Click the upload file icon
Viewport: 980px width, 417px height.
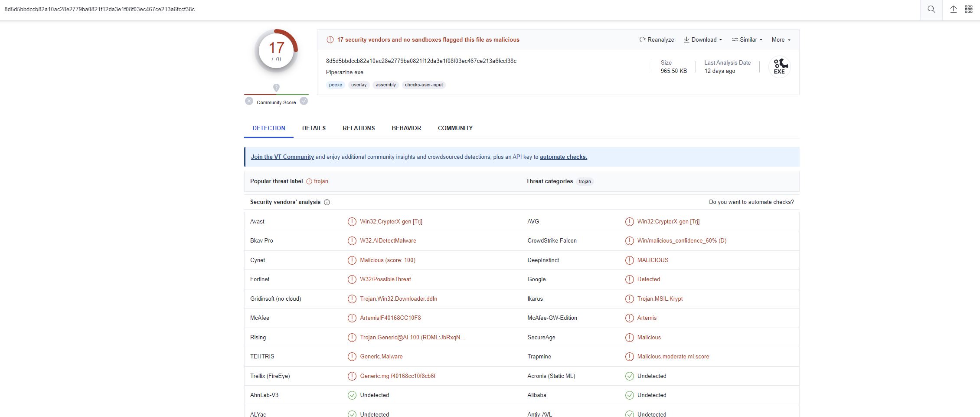pyautogui.click(x=954, y=9)
